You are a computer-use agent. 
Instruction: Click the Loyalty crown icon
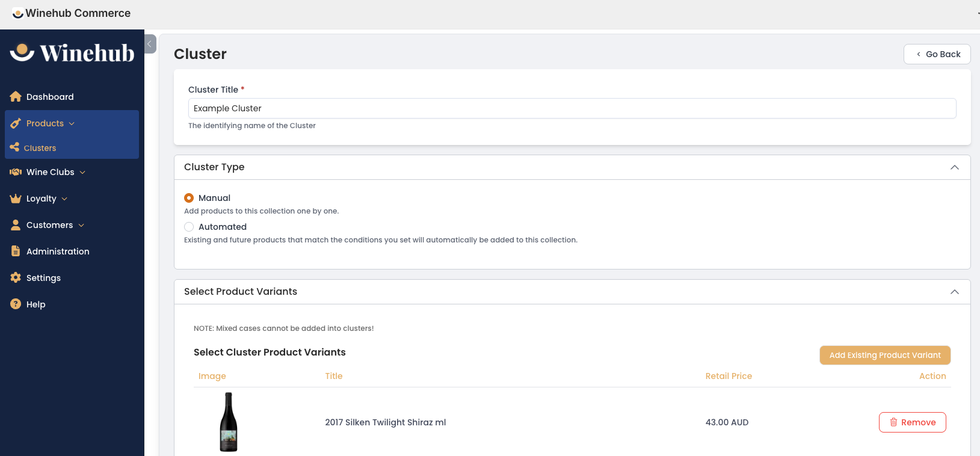pos(16,199)
